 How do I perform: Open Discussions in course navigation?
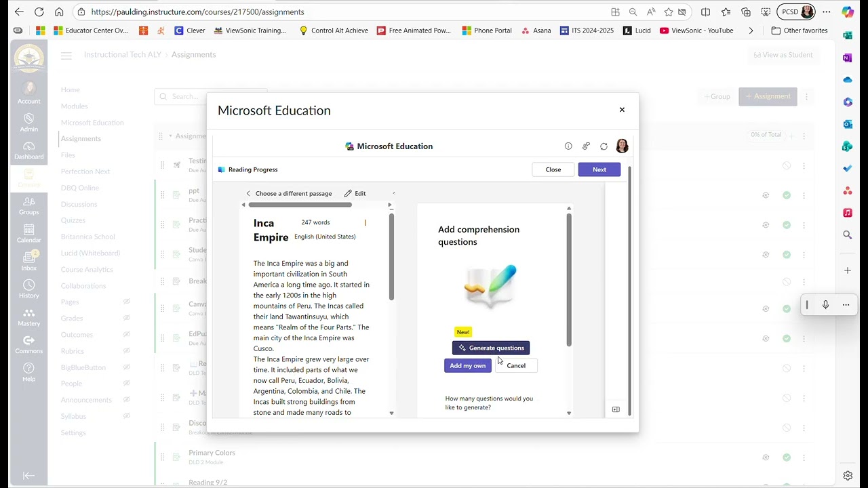click(x=79, y=204)
